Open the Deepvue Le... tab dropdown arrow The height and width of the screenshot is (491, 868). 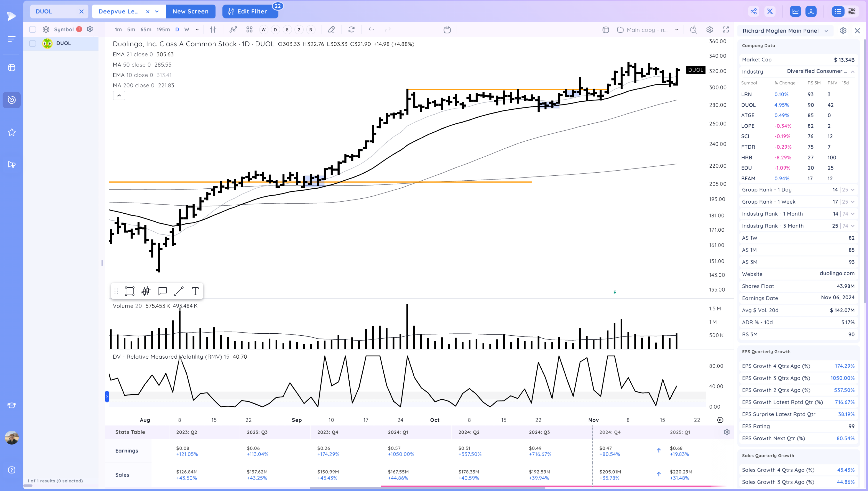(157, 12)
